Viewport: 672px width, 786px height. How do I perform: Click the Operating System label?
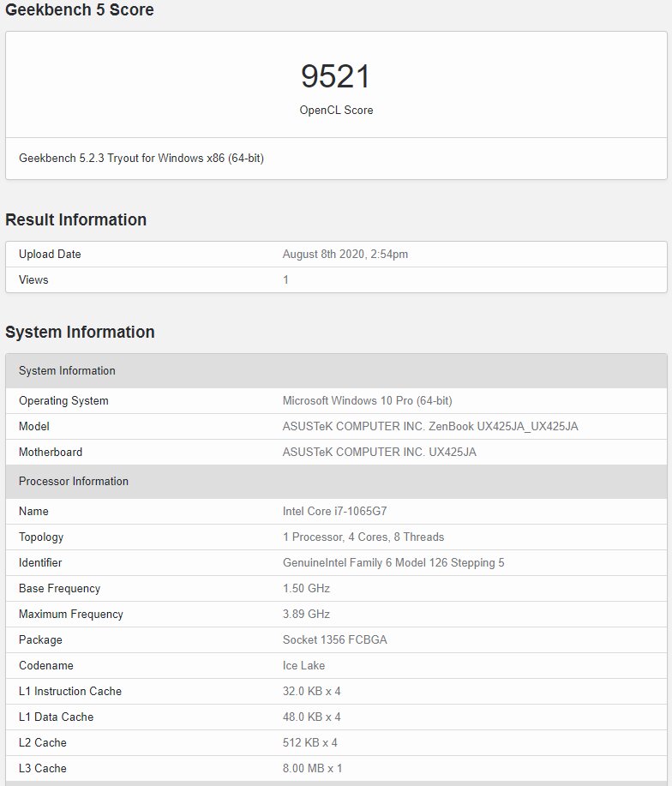63,401
